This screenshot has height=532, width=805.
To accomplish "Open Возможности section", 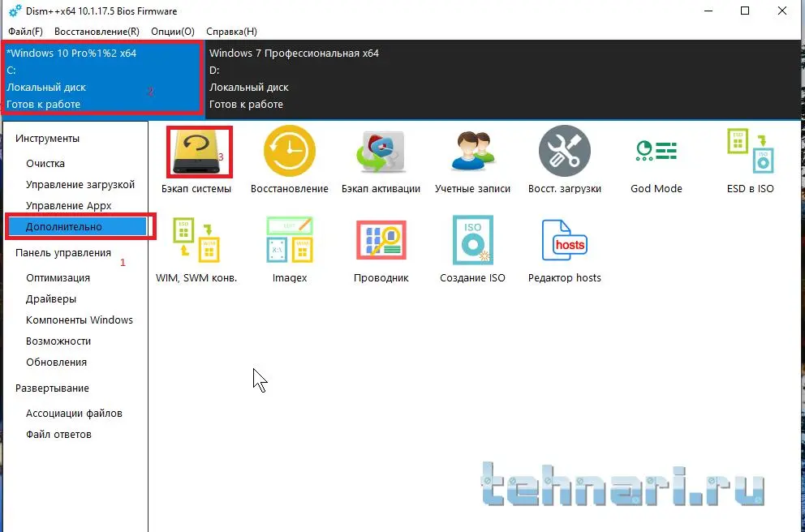I will click(58, 341).
